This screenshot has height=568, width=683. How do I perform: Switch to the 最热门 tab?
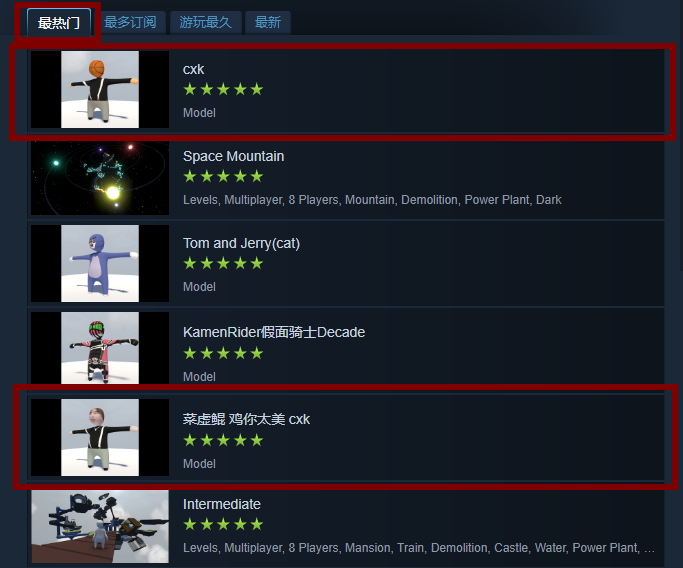[59, 22]
